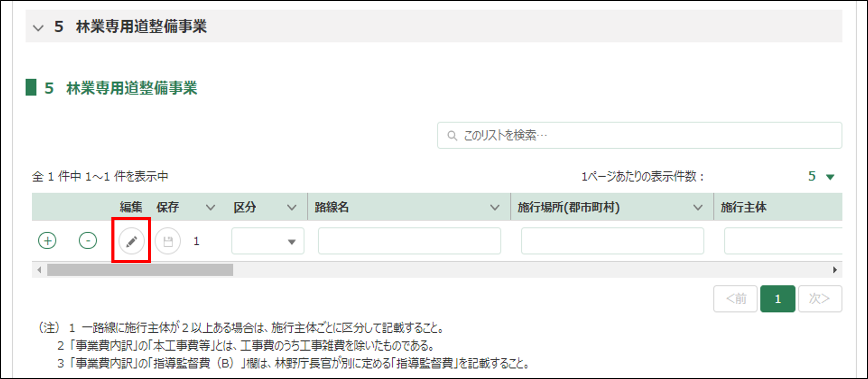Add a row with the plus icon
This screenshot has height=379, width=868.
(x=47, y=241)
